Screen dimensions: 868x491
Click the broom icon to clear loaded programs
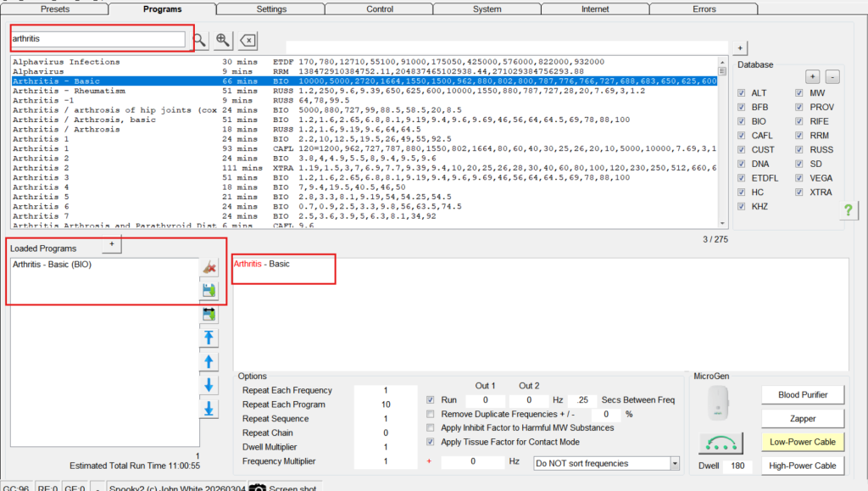(x=209, y=267)
